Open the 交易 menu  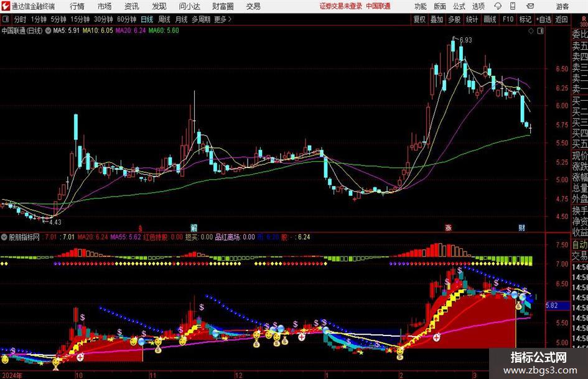253,6
